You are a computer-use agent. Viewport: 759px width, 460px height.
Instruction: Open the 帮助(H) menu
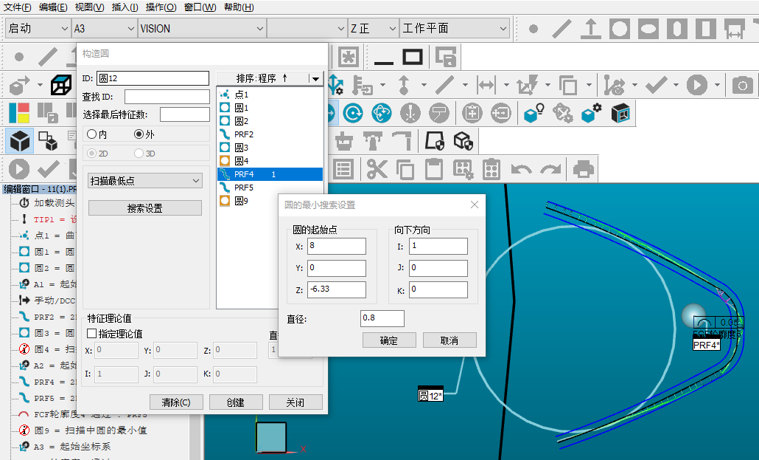pyautogui.click(x=239, y=7)
